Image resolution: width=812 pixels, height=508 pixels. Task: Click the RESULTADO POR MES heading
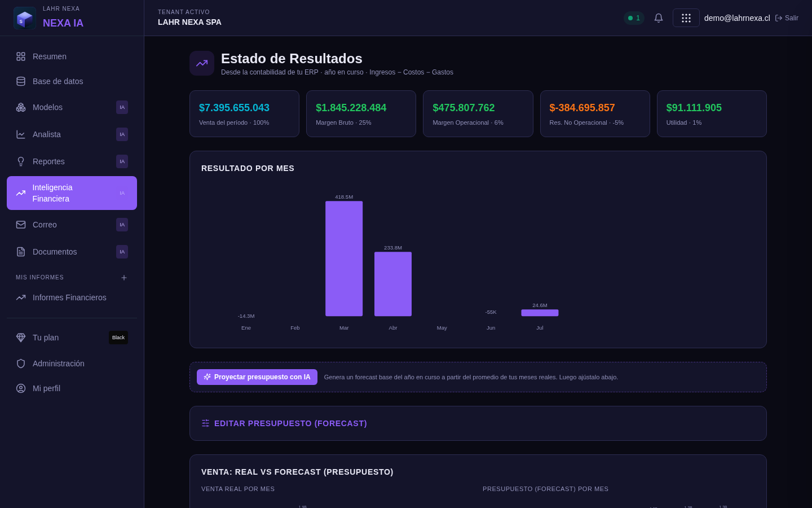tap(248, 168)
